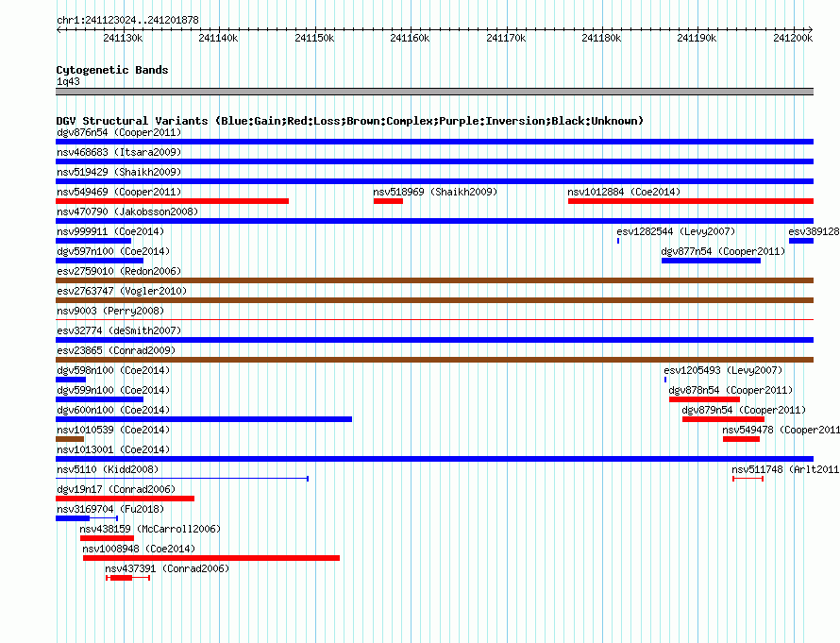The width and height of the screenshot is (840, 643).
Task: Click the nsv5110 (Kidd2008) thin blue line
Action: pos(182,478)
